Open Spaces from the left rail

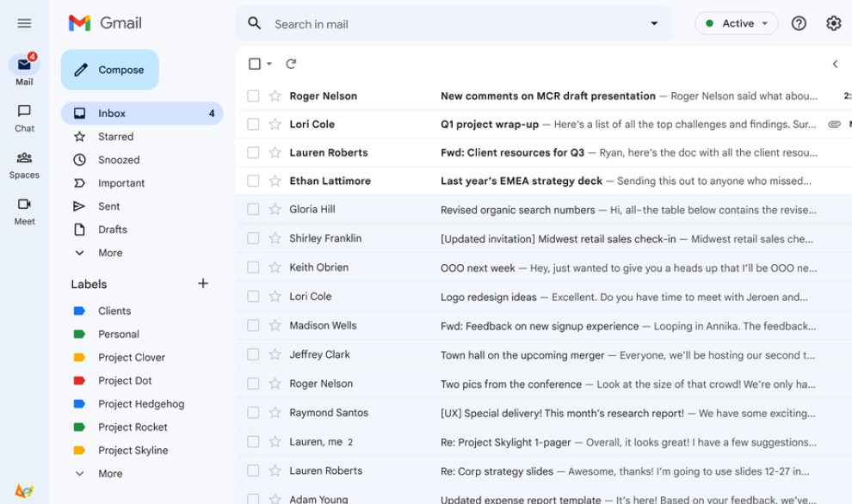pyautogui.click(x=24, y=164)
